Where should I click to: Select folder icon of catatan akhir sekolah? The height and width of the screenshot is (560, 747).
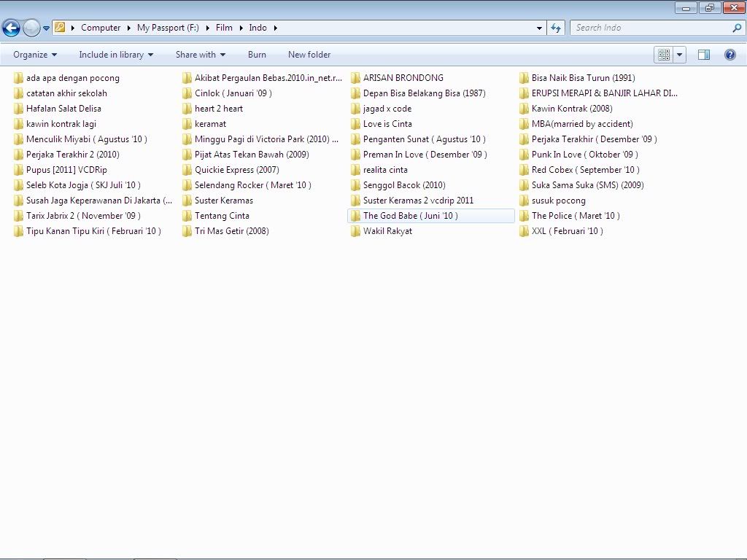point(18,93)
